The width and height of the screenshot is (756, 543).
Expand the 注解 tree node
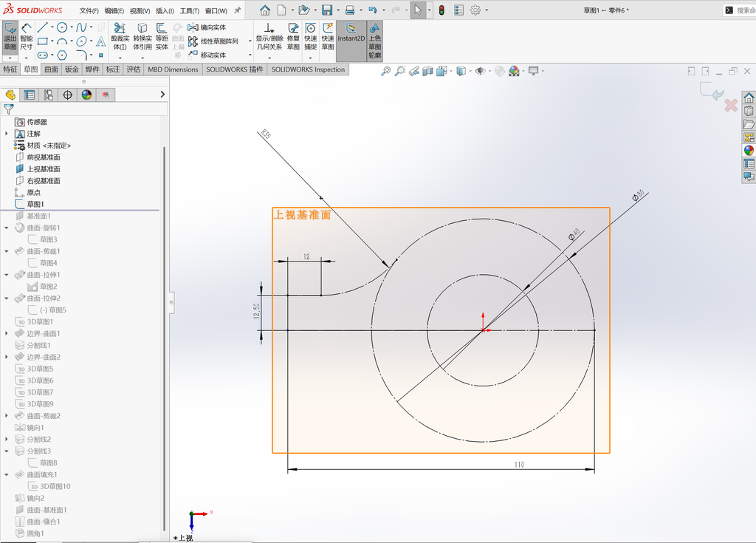6,134
